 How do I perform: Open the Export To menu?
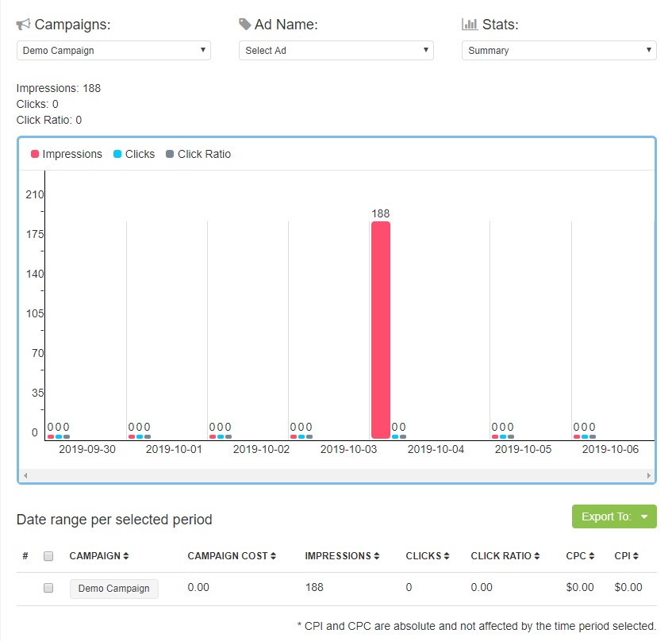(x=613, y=516)
